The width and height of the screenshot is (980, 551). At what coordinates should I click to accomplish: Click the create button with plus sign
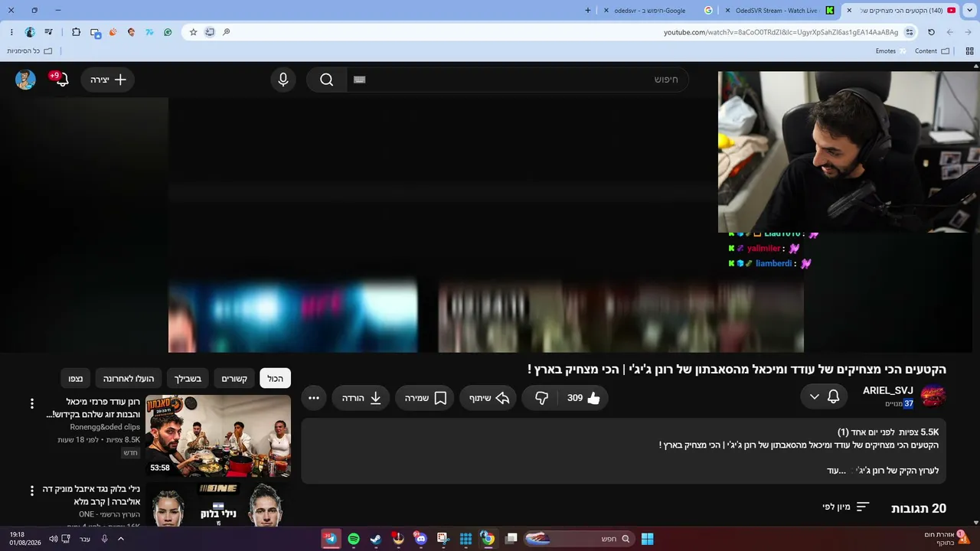tap(108, 80)
